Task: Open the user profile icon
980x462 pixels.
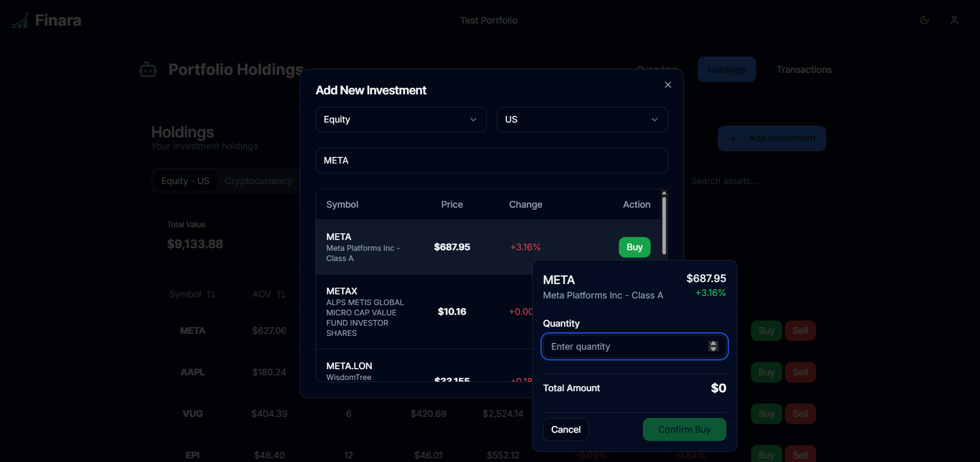Action: [x=954, y=20]
